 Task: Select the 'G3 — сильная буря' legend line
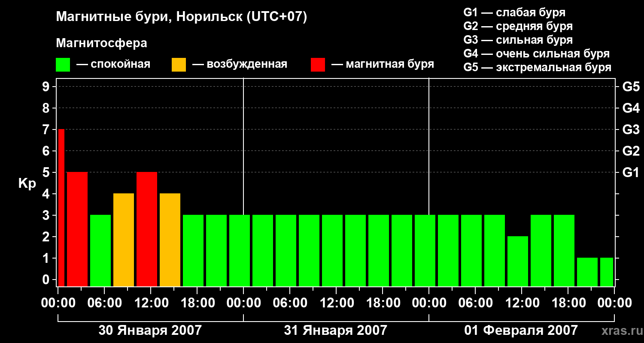pos(518,40)
